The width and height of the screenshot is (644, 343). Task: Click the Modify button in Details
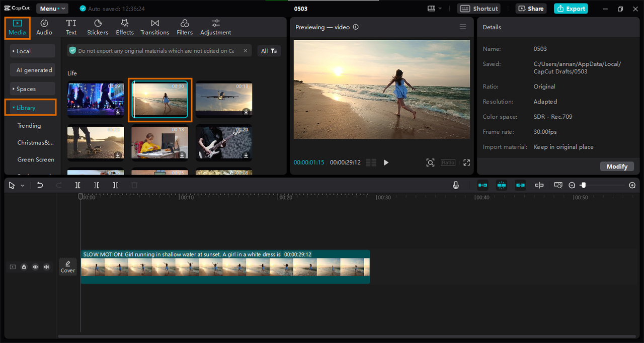click(x=617, y=166)
